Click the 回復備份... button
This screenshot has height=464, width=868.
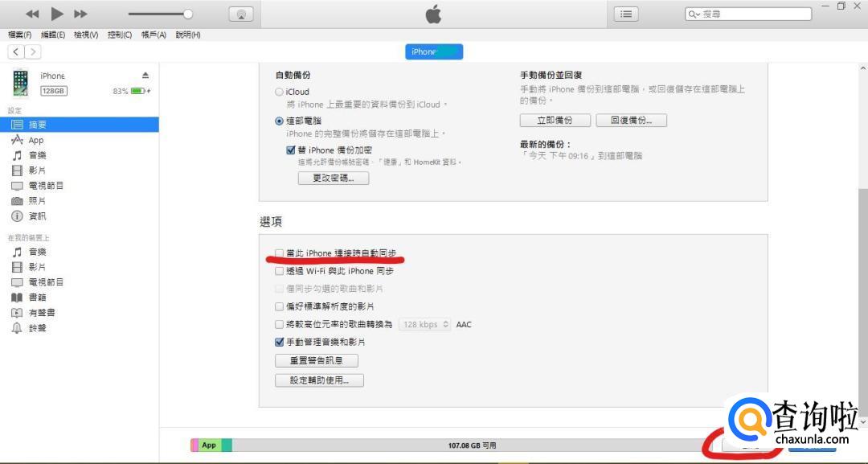click(632, 120)
